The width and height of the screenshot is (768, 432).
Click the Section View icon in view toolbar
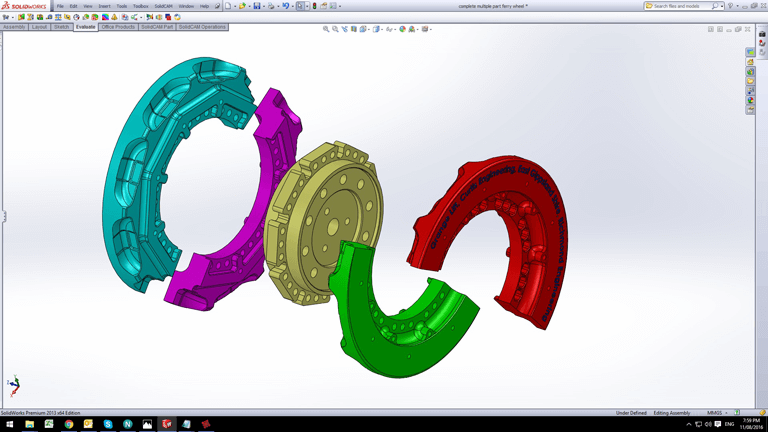(354, 29)
